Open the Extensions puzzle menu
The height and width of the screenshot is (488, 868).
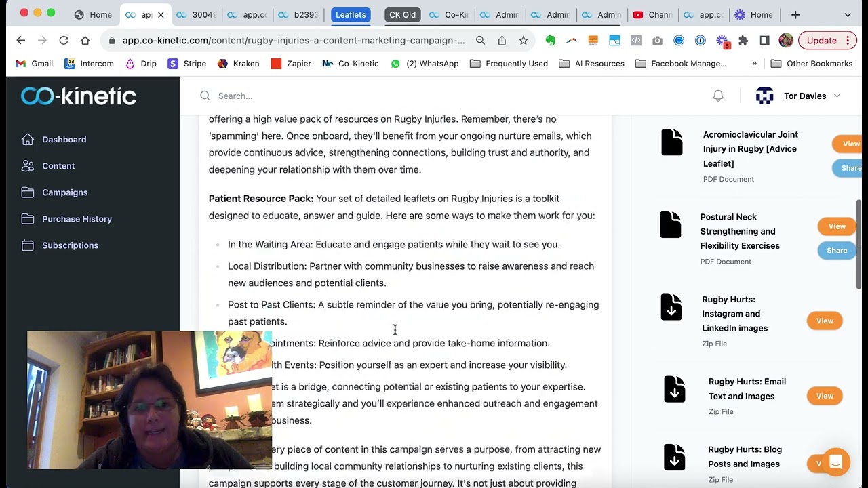coord(743,41)
